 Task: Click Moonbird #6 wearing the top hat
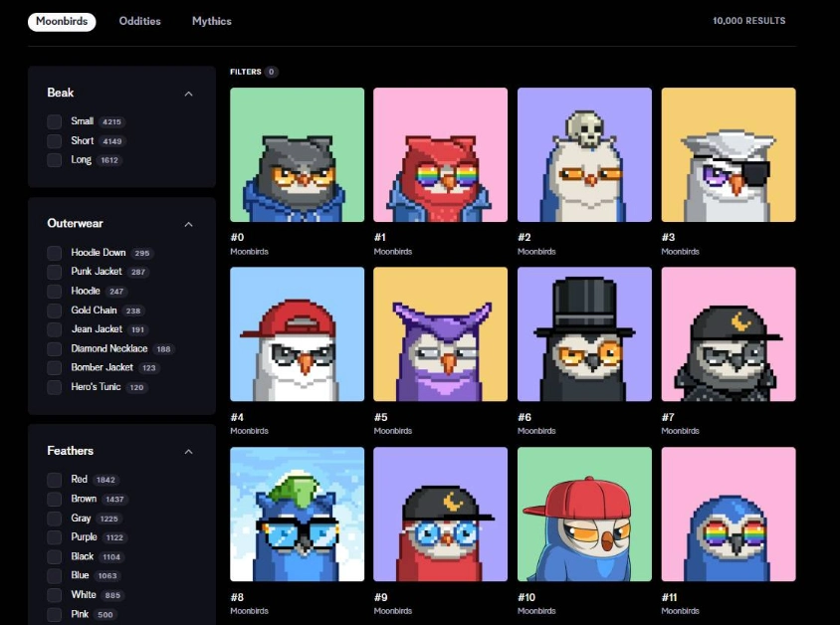pos(584,333)
